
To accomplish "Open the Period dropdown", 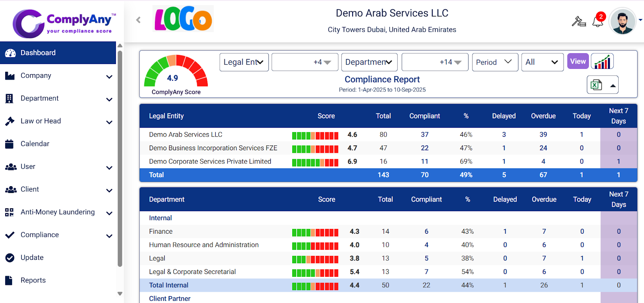I will pyautogui.click(x=495, y=62).
